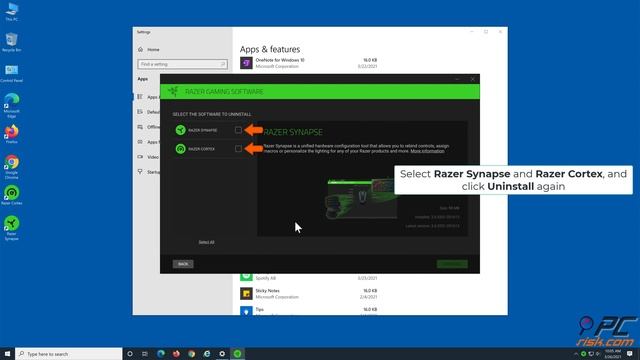Tick the Razer Cortex uninstall checkbox
640x360 pixels.
[x=238, y=149]
